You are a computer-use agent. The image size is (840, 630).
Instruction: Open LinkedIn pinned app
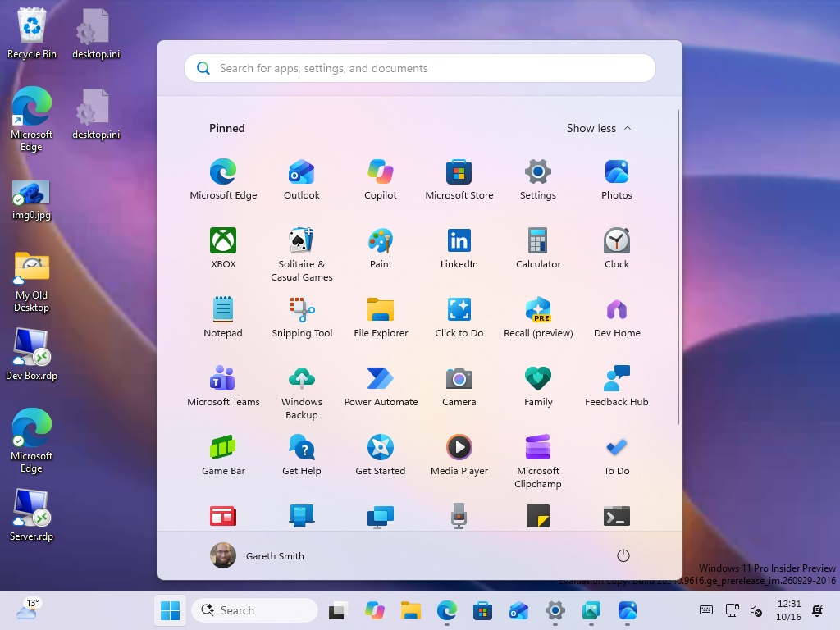tap(459, 248)
